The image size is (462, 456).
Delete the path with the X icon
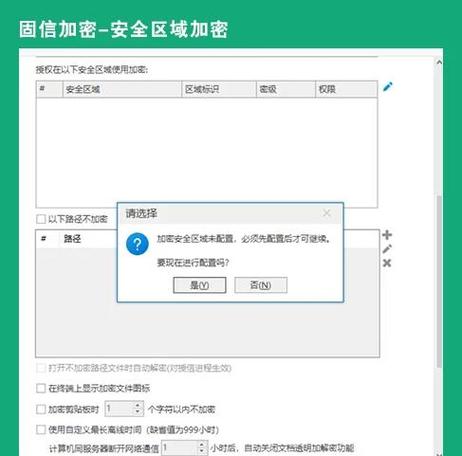tap(387, 263)
